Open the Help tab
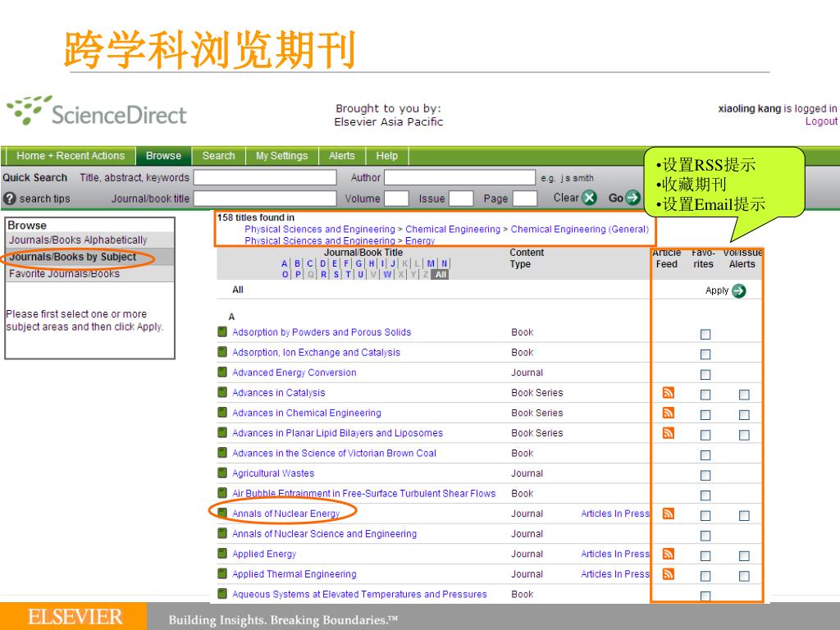Image resolution: width=840 pixels, height=630 pixels. coord(387,156)
